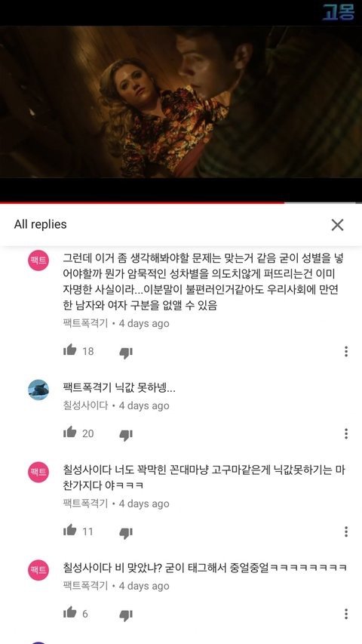
Task: Click 팩트폭격기 username under first comment
Action: click(85, 324)
